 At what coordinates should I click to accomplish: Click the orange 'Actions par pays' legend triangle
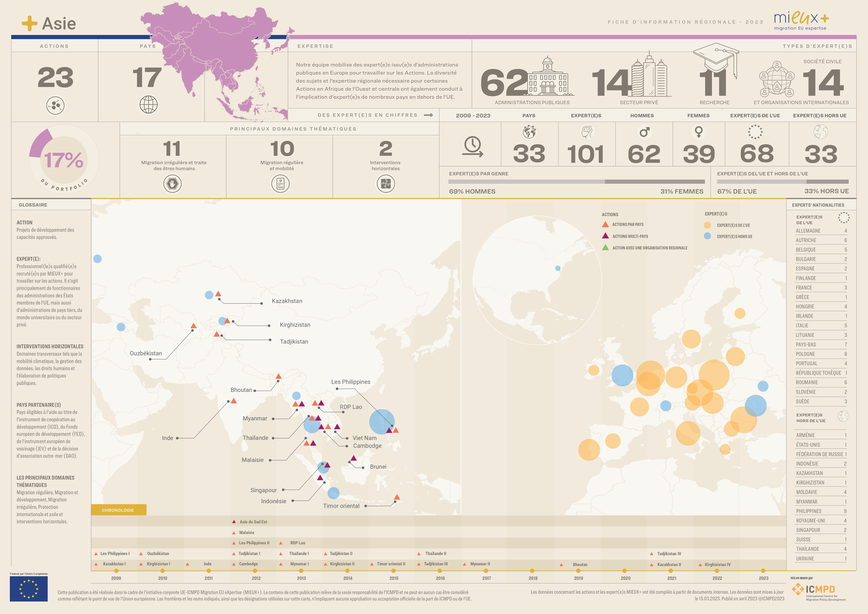click(605, 224)
